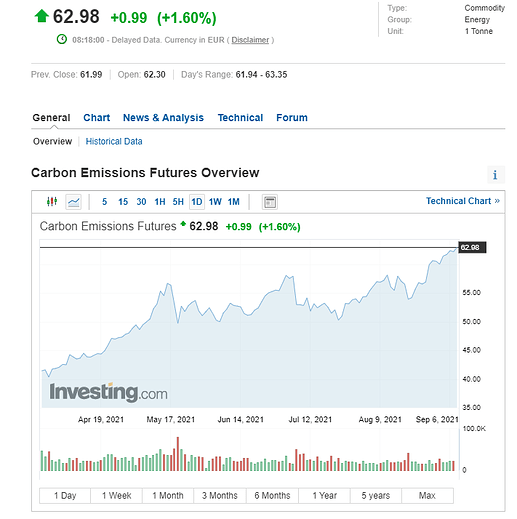Select the 1H chart interval

pos(160,202)
